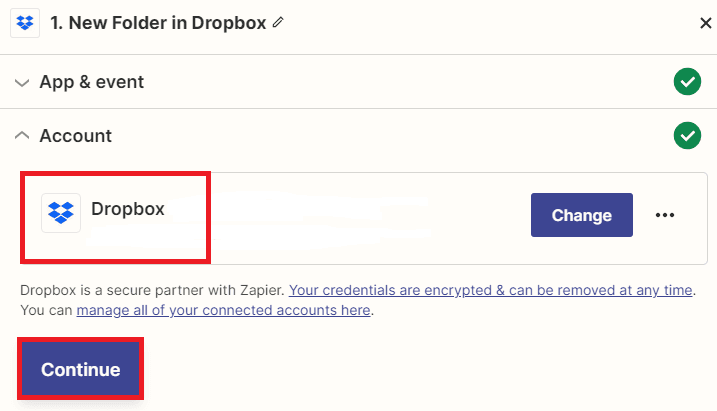Click the pencil icon to rename the step
This screenshot has height=411, width=717.
click(278, 23)
